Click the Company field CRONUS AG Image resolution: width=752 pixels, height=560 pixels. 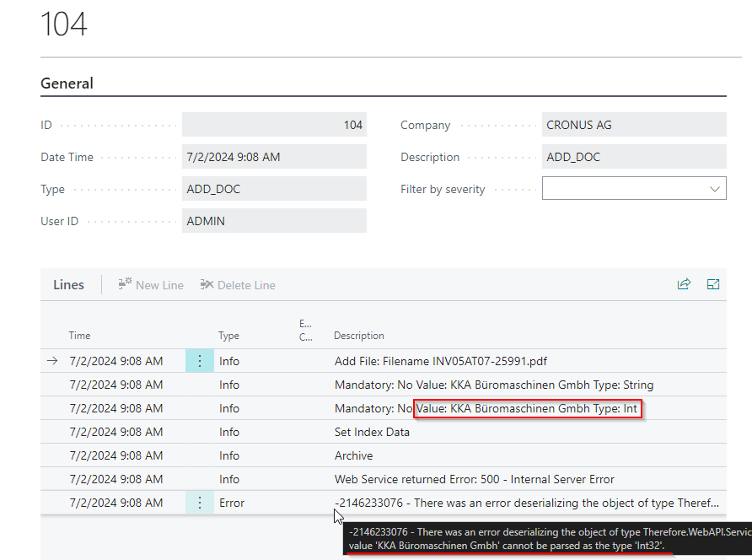click(x=634, y=125)
